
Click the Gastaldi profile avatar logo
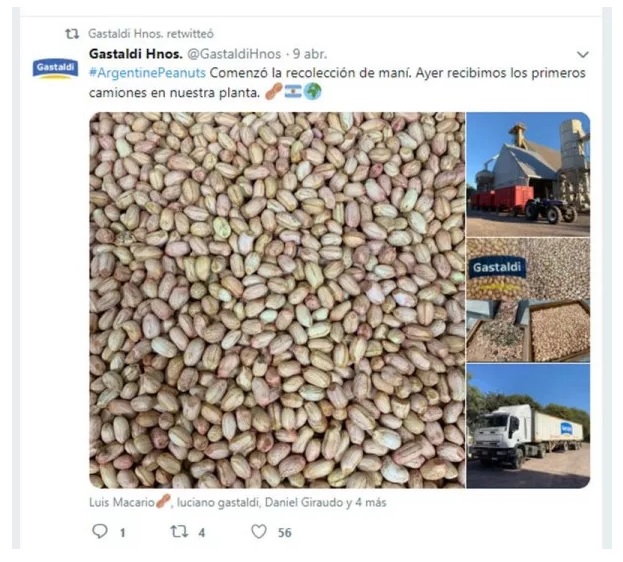[x=55, y=68]
